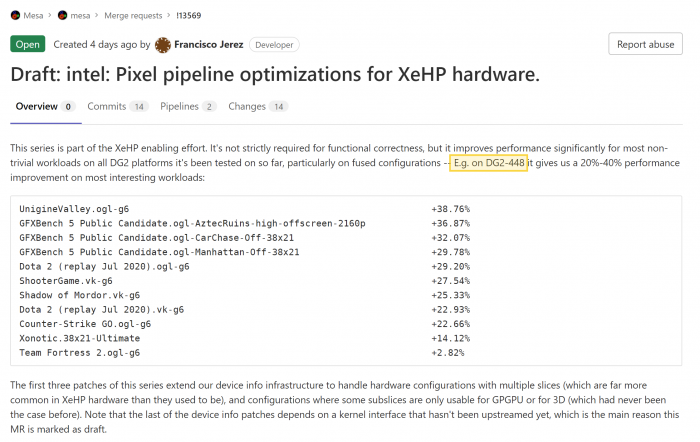The width and height of the screenshot is (700, 442).
Task: Click Francisco Jerez's avatar image
Action: pos(164,45)
